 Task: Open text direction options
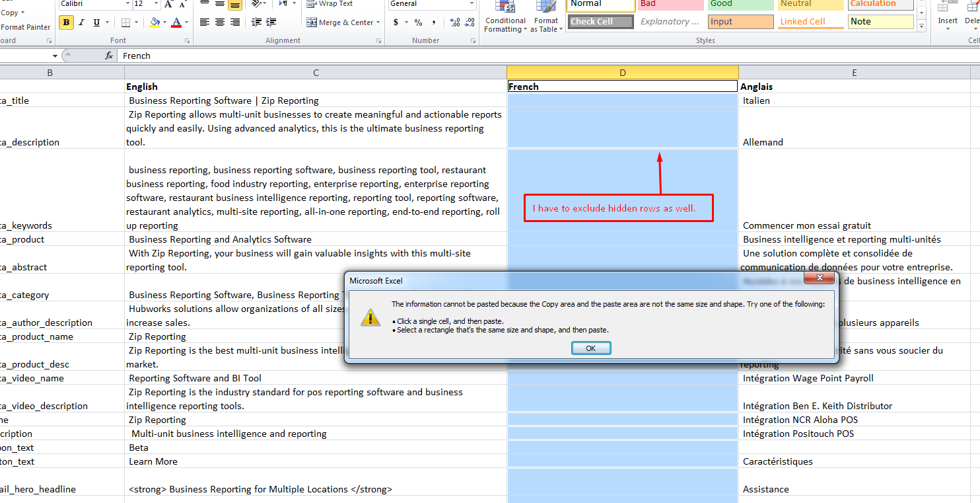[285, 4]
